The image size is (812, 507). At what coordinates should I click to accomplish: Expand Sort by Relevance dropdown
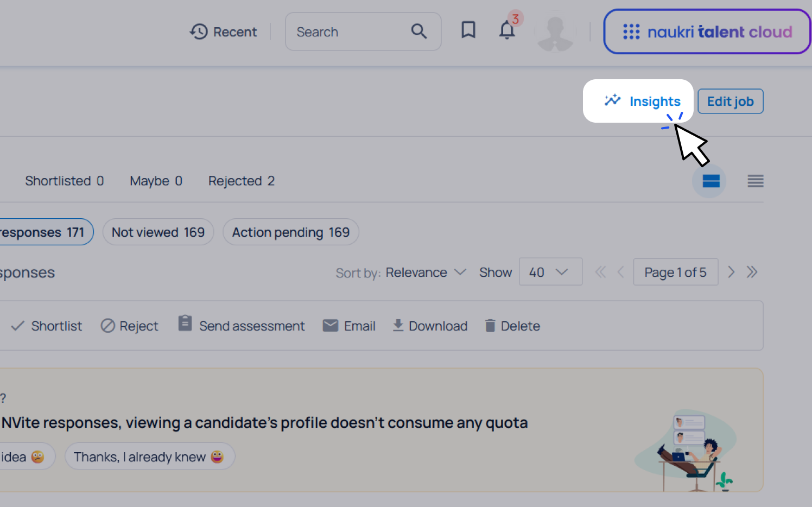pyautogui.click(x=426, y=272)
